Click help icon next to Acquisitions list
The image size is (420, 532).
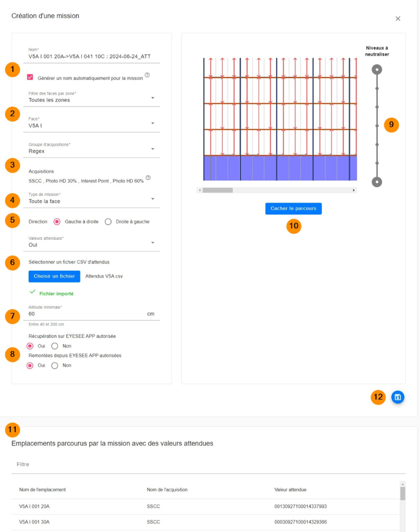(148, 178)
